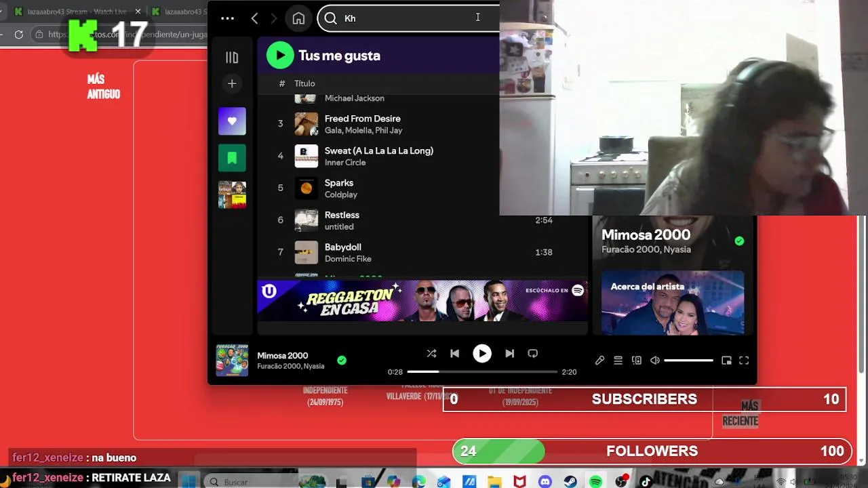Go forward in Spotify navigation

pos(274,18)
